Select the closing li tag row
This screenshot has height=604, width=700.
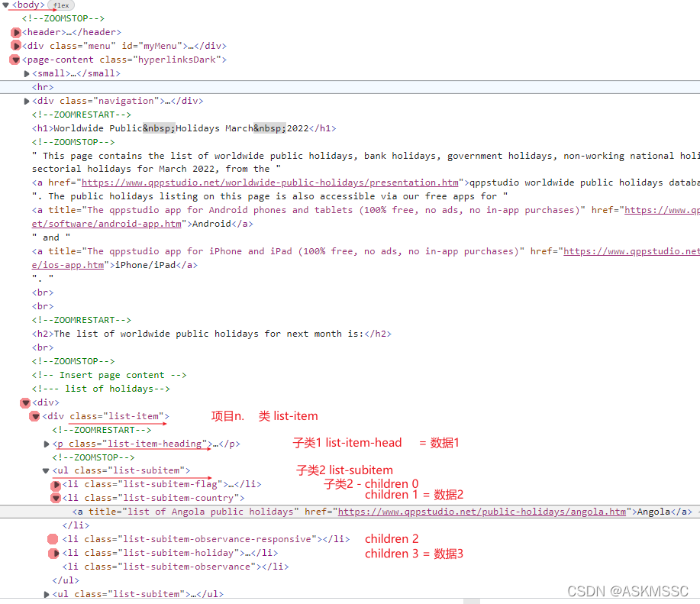coord(76,525)
